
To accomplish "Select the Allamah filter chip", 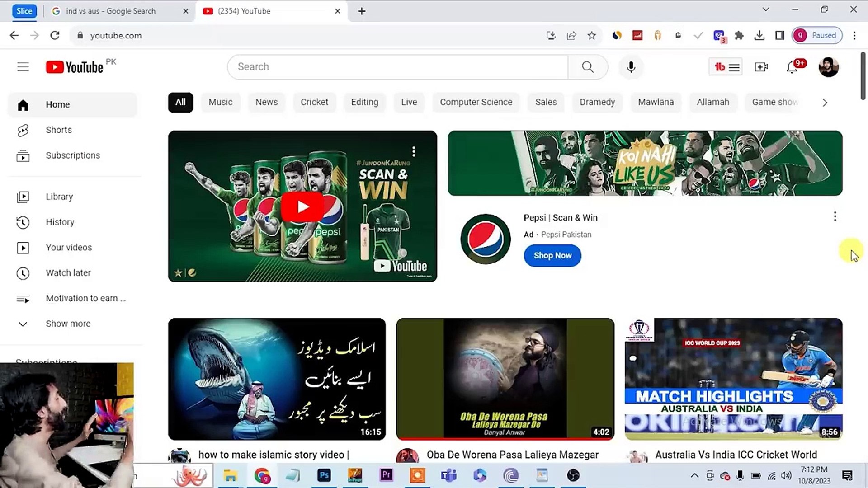I will pos(713,102).
